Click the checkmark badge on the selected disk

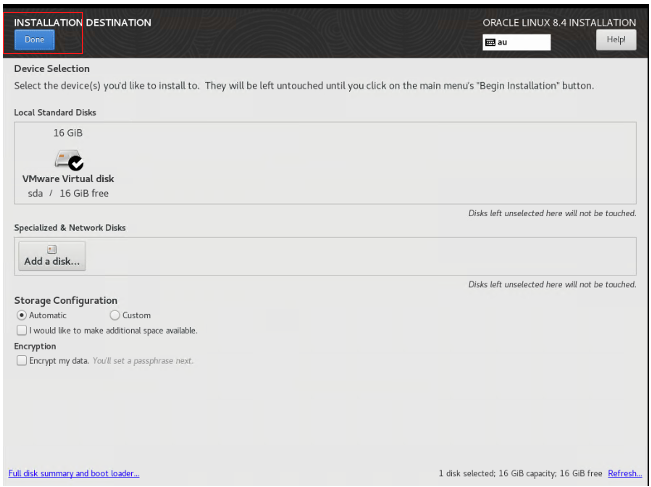(75, 162)
